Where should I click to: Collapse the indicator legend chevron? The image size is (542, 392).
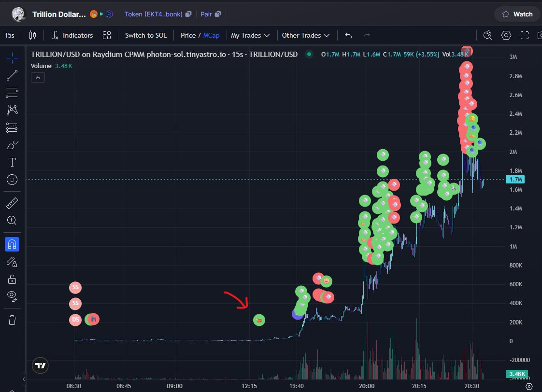[38, 78]
